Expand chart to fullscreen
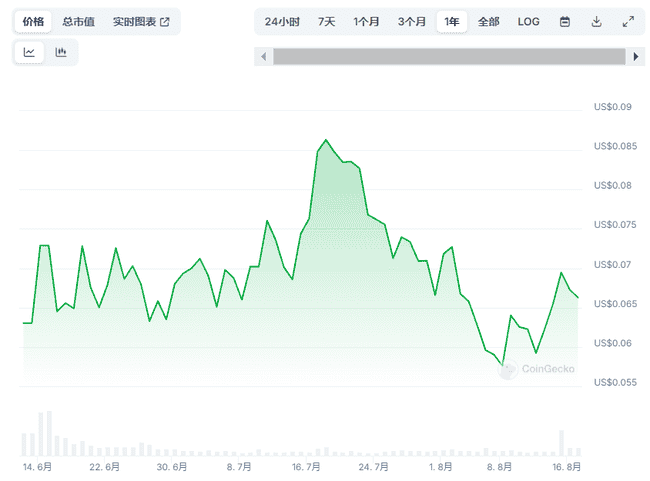This screenshot has width=650, height=481. [x=628, y=21]
